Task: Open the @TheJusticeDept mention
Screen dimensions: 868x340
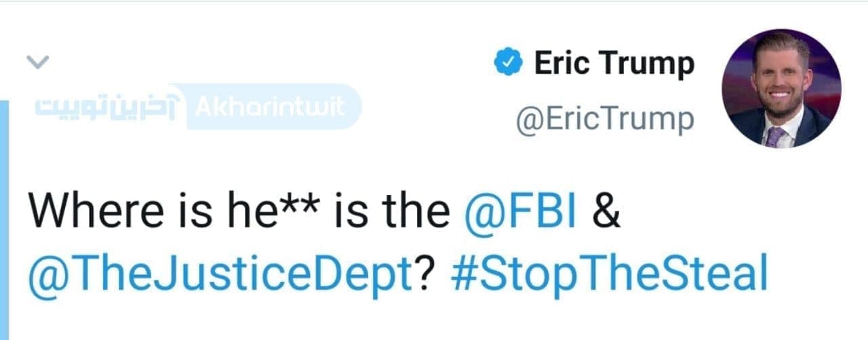Action: (x=219, y=274)
